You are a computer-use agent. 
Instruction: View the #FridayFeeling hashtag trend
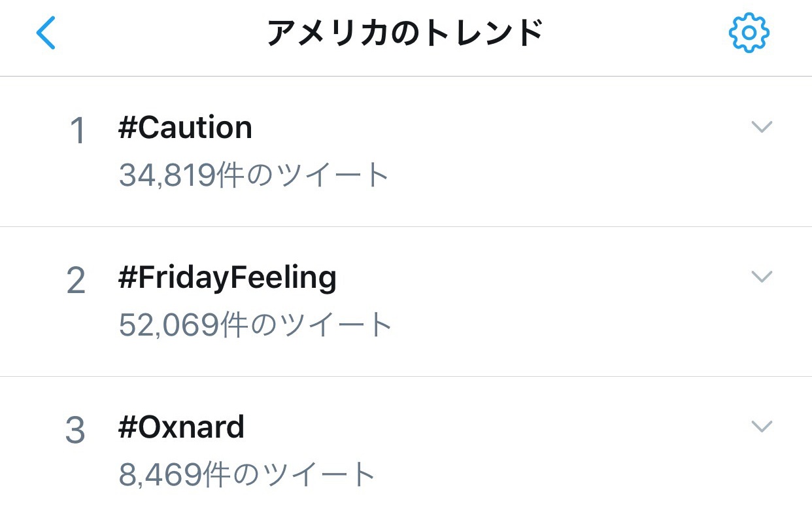228,278
